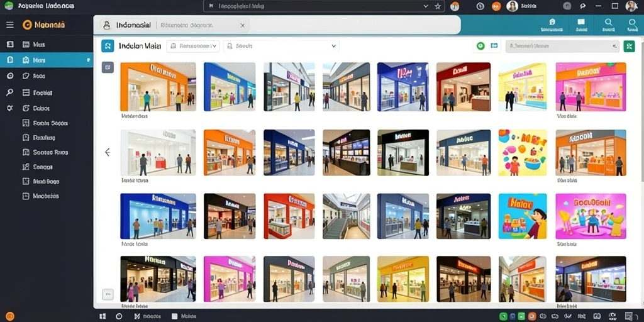
Task: Close the Indonesial tab
Action: click(x=242, y=25)
